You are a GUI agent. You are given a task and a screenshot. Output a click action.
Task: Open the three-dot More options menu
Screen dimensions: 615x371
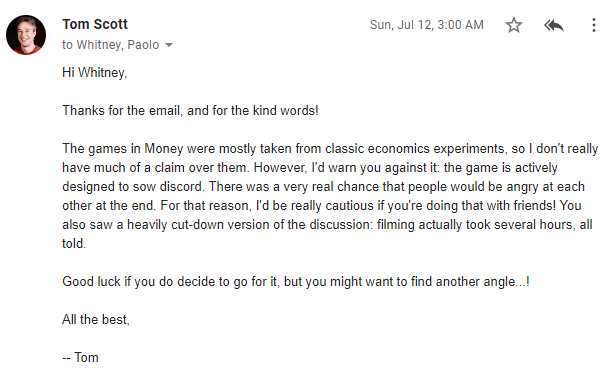(594, 25)
